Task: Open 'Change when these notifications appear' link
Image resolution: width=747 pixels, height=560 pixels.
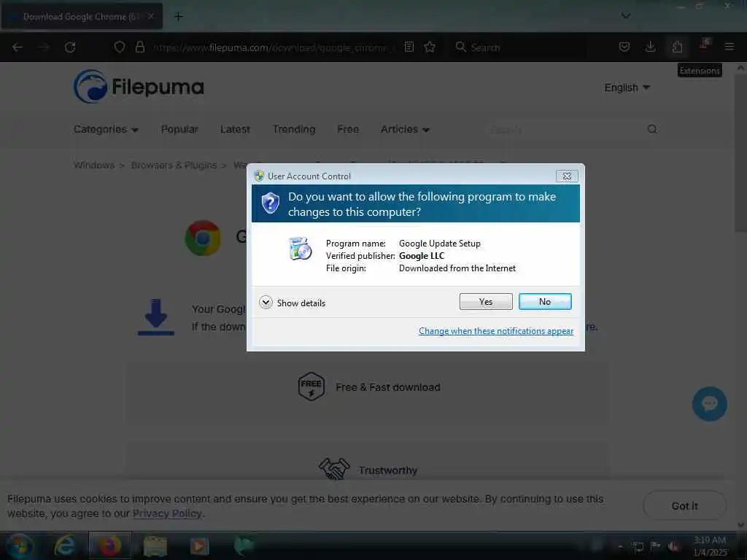Action: click(x=495, y=331)
